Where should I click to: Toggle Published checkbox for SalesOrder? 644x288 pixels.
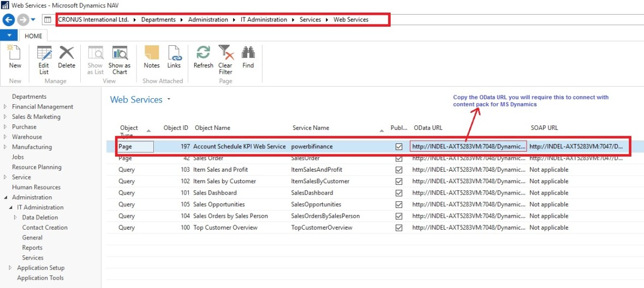(x=398, y=158)
